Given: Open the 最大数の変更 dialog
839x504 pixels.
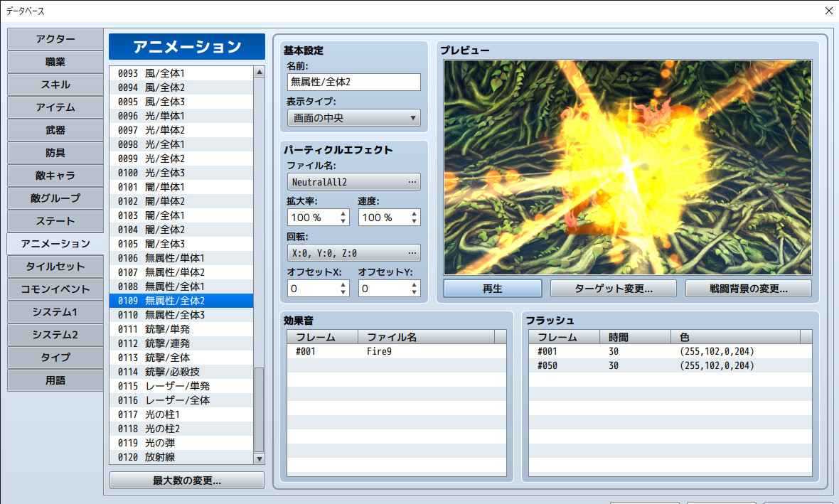Looking at the screenshot, I should [x=186, y=480].
